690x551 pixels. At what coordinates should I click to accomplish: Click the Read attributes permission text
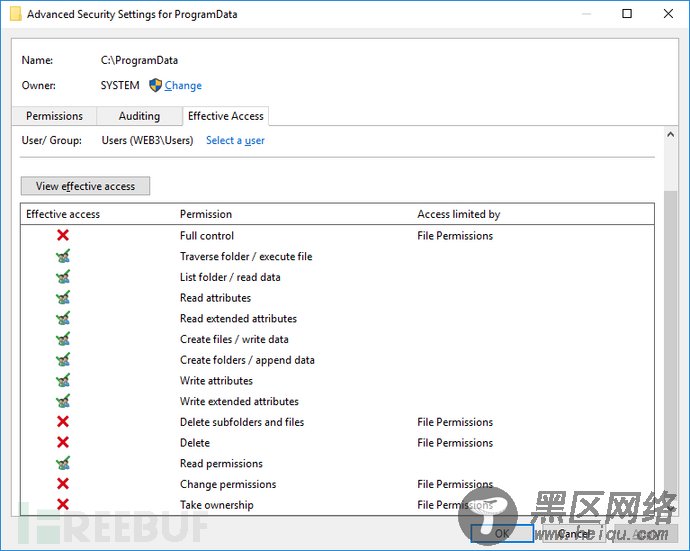pyautogui.click(x=215, y=298)
